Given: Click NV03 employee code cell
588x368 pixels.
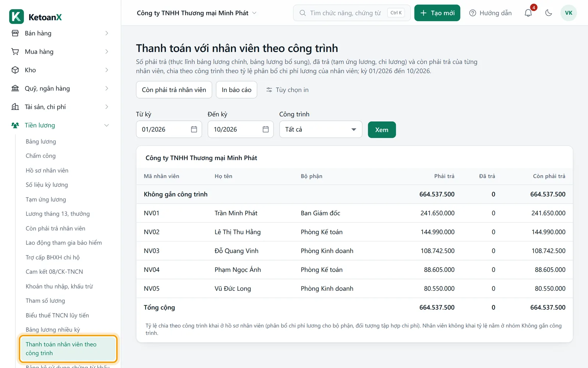Looking at the screenshot, I should click(151, 251).
